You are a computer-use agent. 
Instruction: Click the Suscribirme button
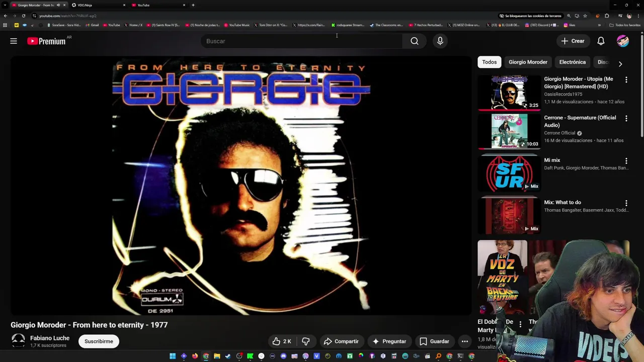pos(99,341)
